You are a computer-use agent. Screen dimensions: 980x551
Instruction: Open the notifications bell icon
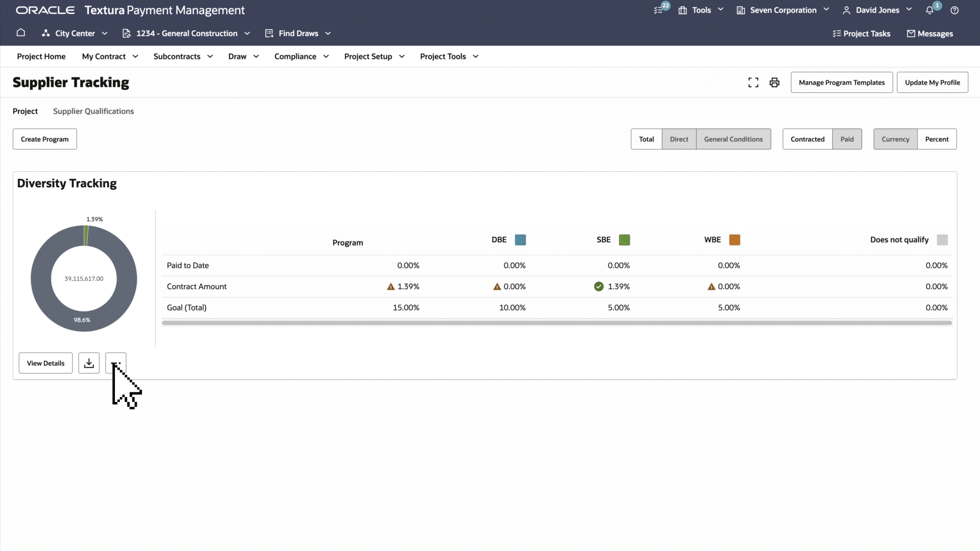click(x=929, y=10)
